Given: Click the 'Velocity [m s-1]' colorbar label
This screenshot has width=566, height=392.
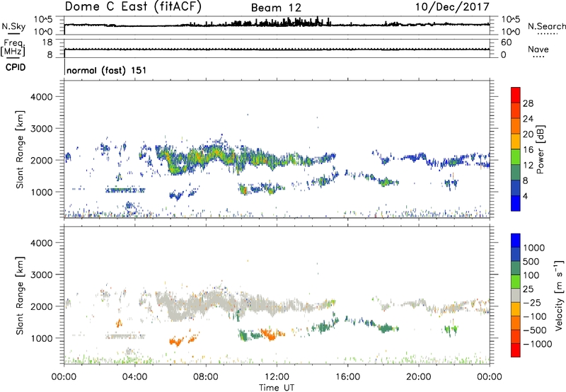Looking at the screenshot, I should pyautogui.click(x=559, y=295).
